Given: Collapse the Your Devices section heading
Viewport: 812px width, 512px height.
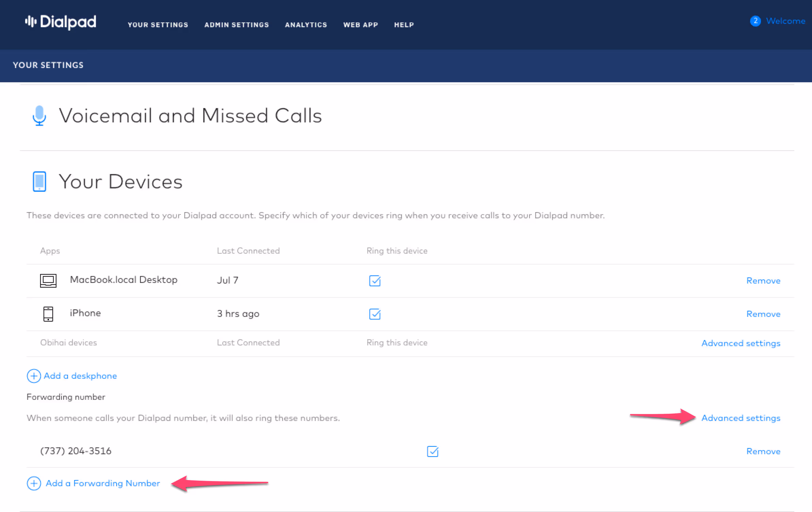Looking at the screenshot, I should coord(121,182).
